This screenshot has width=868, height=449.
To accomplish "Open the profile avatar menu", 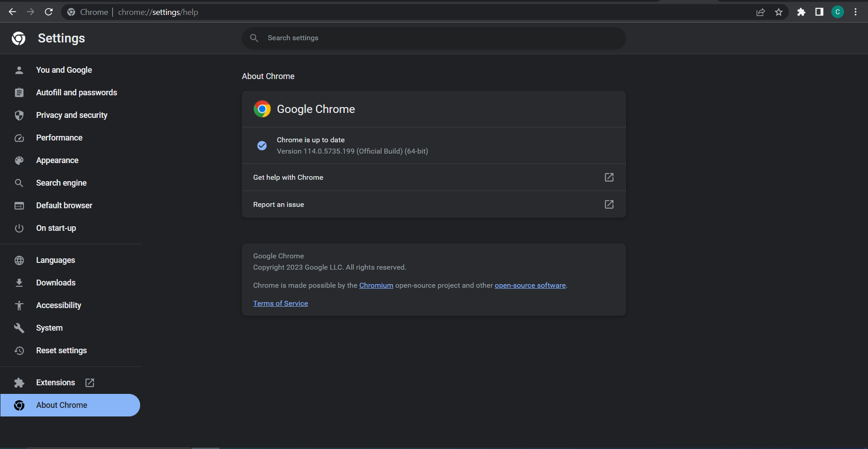I will (x=837, y=12).
